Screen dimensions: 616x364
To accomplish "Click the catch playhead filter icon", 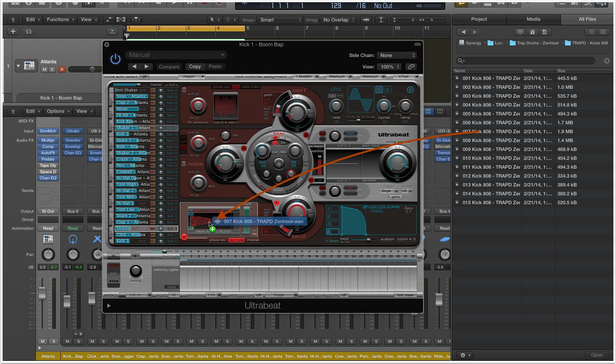I will (x=136, y=20).
